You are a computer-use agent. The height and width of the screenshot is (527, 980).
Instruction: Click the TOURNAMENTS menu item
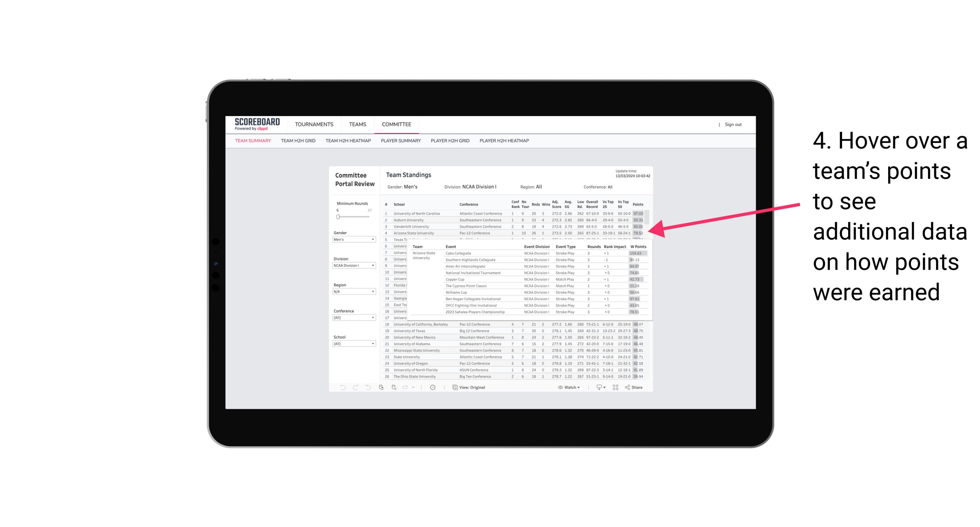313,125
